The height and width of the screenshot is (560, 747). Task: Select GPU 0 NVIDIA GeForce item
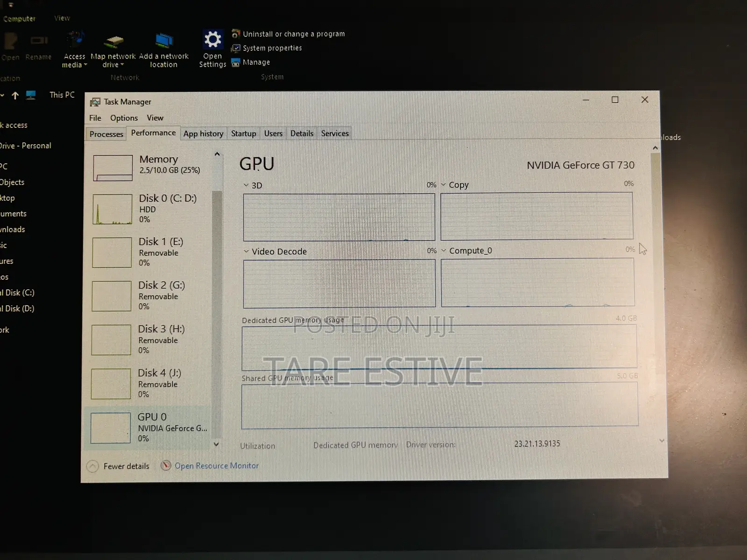click(148, 427)
